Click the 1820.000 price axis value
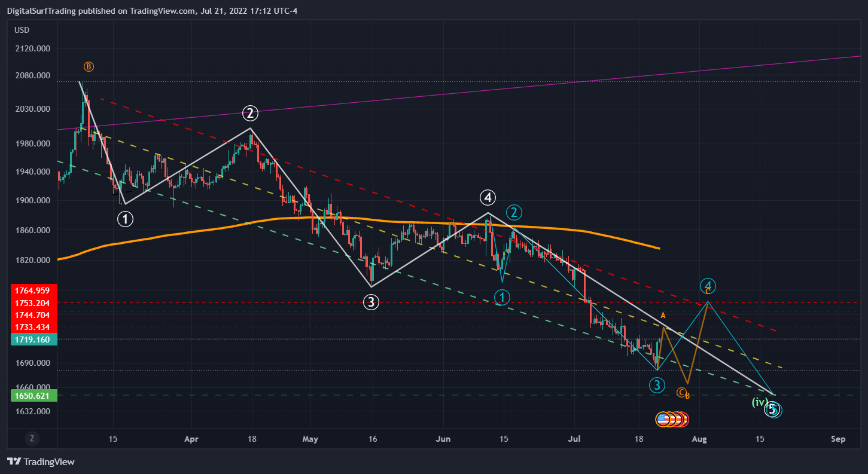 pos(32,261)
